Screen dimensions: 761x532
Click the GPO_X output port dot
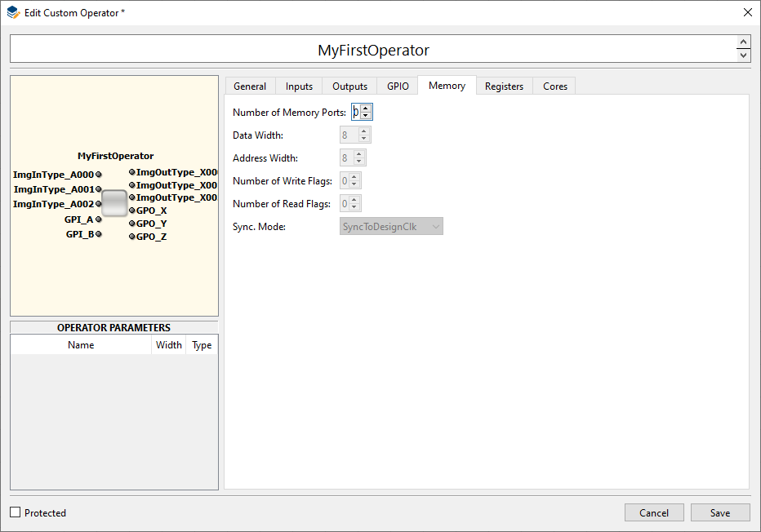click(132, 211)
